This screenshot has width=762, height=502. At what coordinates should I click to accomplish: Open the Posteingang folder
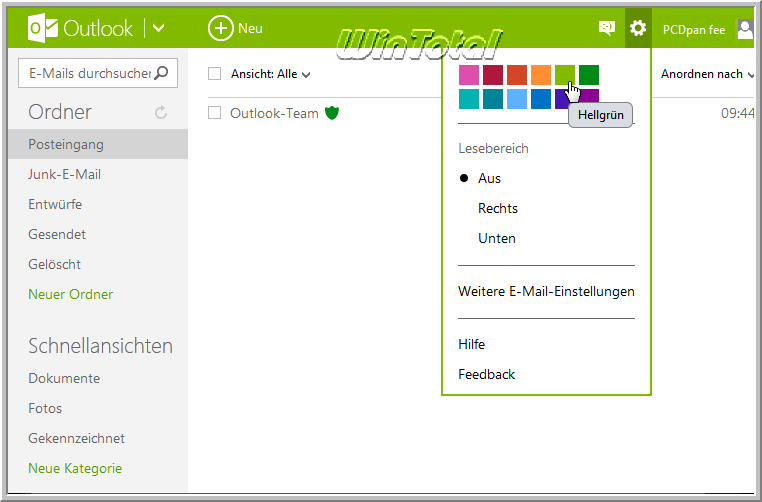(x=98, y=144)
